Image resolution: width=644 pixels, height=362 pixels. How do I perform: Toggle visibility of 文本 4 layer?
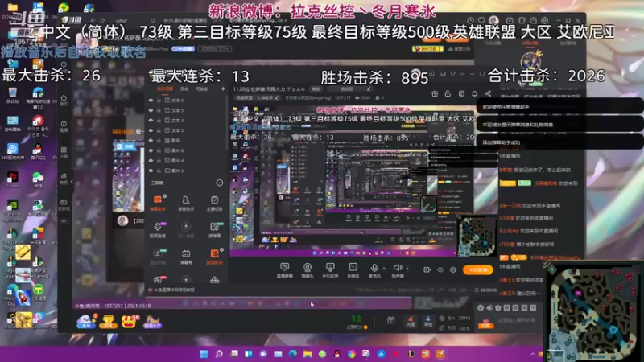point(151,120)
